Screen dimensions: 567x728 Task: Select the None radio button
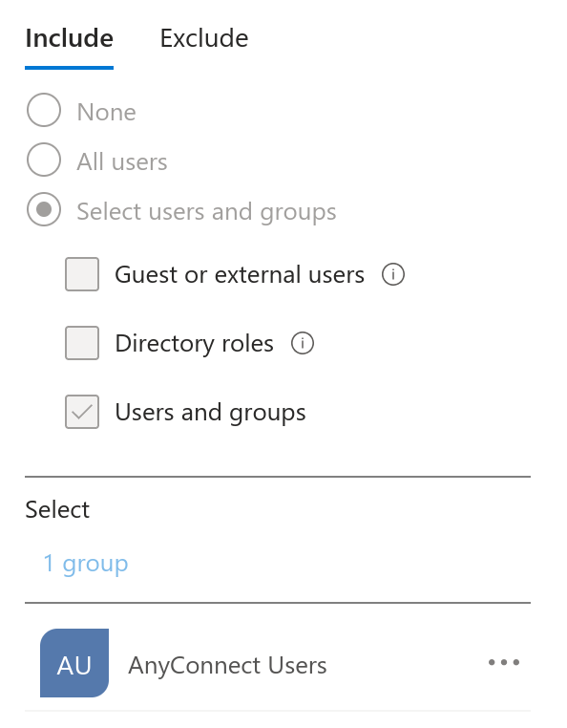point(44,110)
